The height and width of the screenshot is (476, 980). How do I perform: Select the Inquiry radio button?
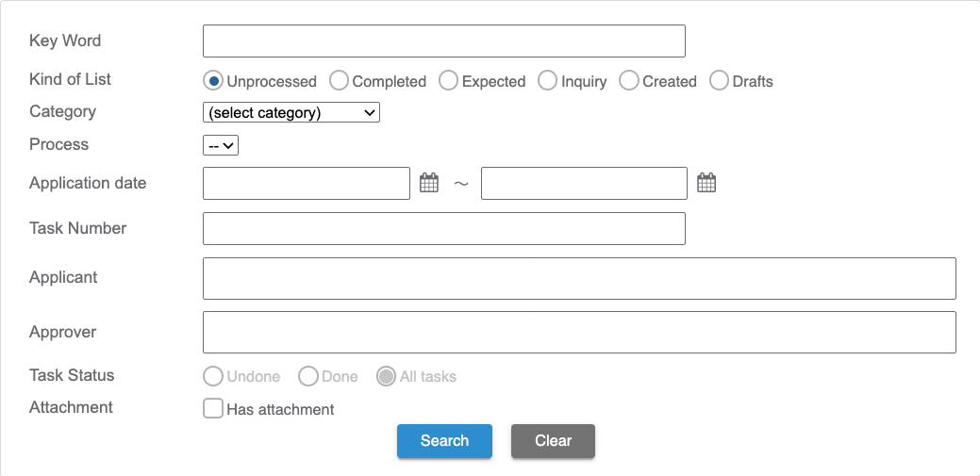tap(547, 80)
